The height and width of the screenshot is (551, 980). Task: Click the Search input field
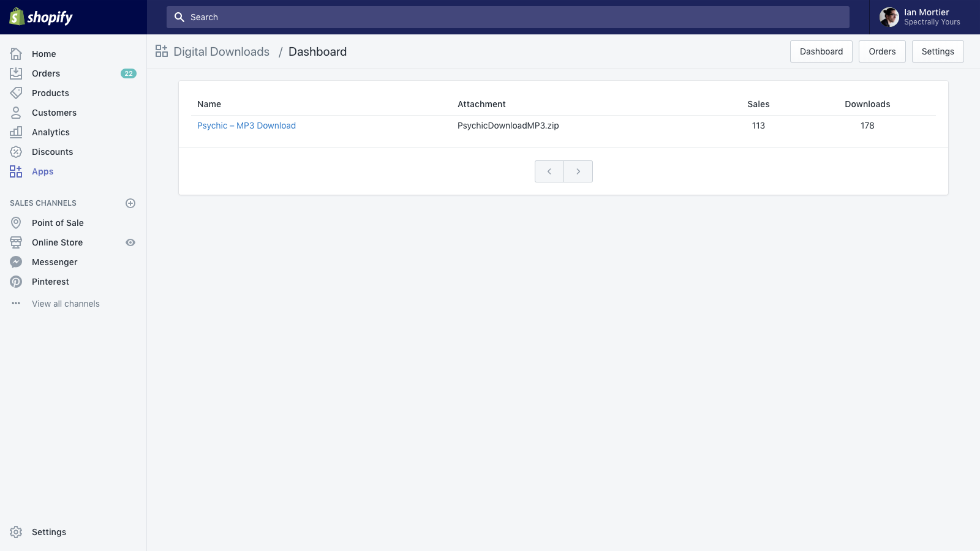click(x=507, y=17)
